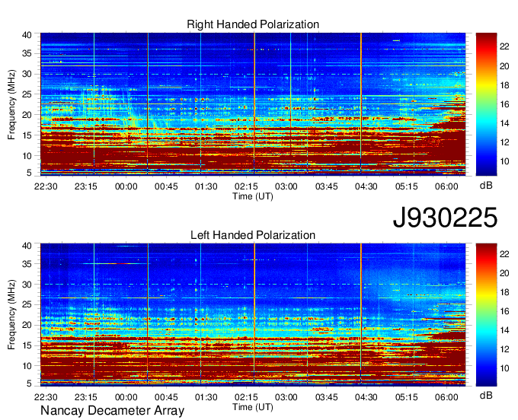Viewport: 518px width, 420px height.
Task: Click the 03:00 time tick under left-handed plot
Action: pyautogui.click(x=286, y=397)
